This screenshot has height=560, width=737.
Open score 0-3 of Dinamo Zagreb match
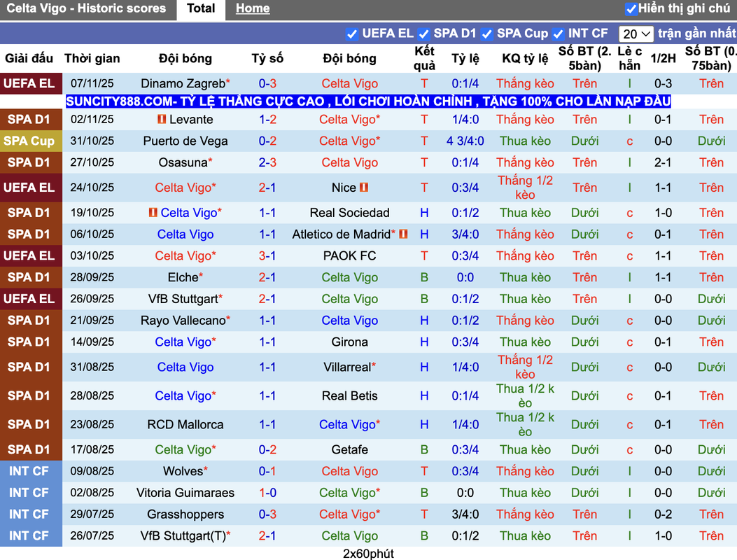[x=267, y=84]
